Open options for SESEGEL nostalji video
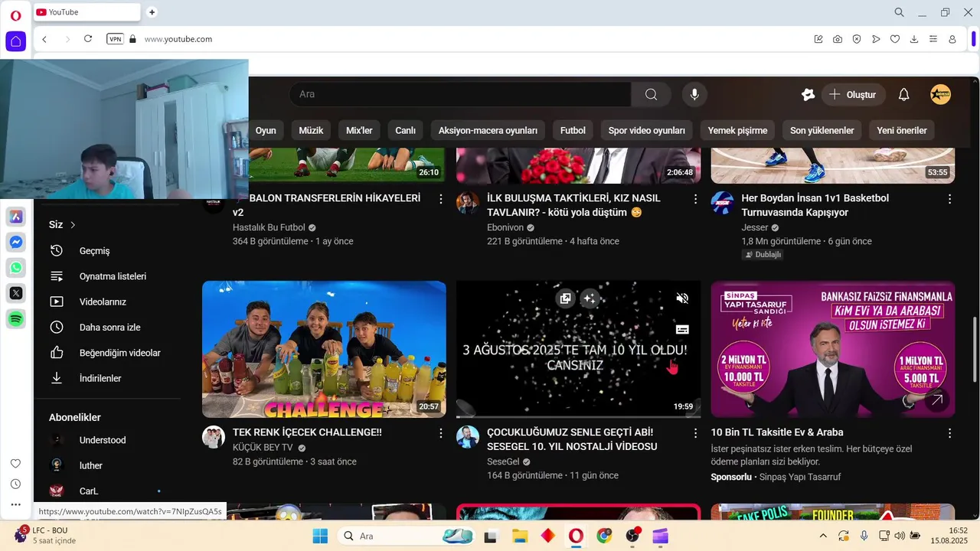This screenshot has height=551, width=980. pos(695,433)
